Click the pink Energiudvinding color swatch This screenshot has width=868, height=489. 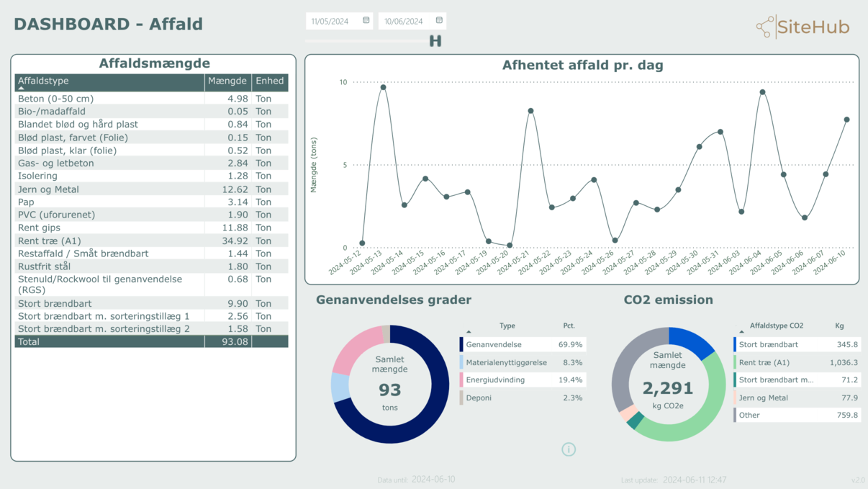click(461, 380)
